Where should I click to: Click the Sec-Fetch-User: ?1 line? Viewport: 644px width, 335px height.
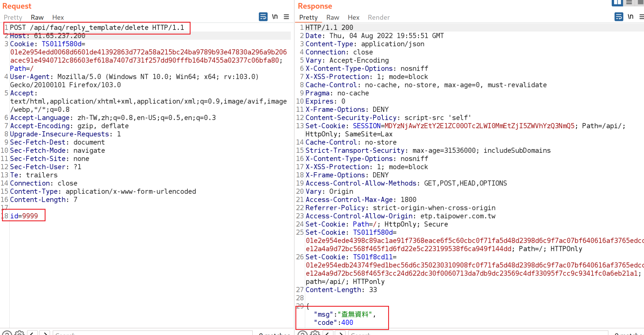[x=46, y=167]
